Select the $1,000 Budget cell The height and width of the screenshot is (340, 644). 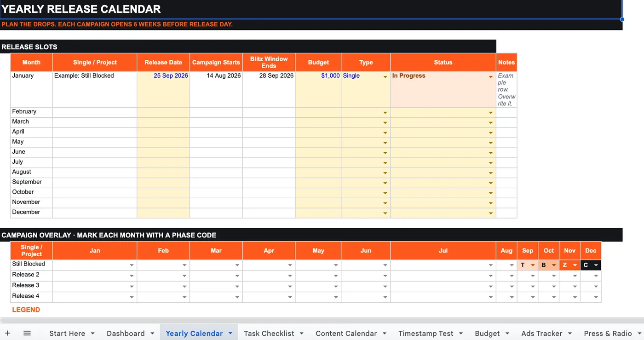(x=318, y=89)
